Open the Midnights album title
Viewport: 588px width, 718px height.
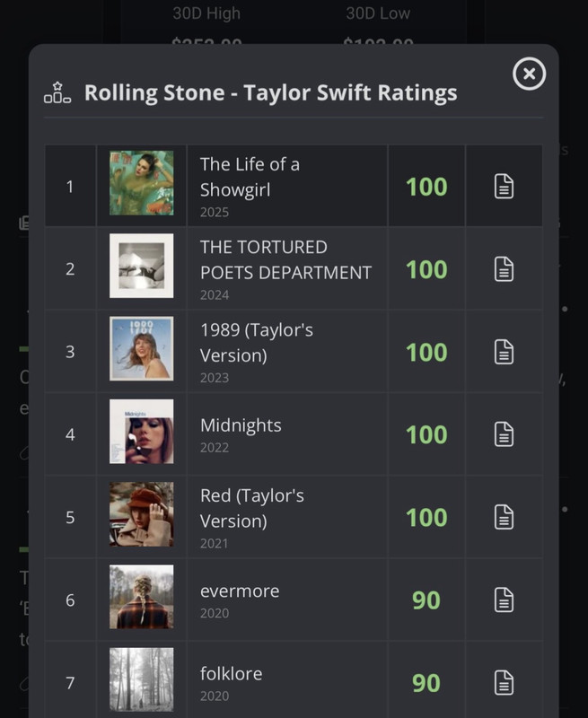[241, 425]
